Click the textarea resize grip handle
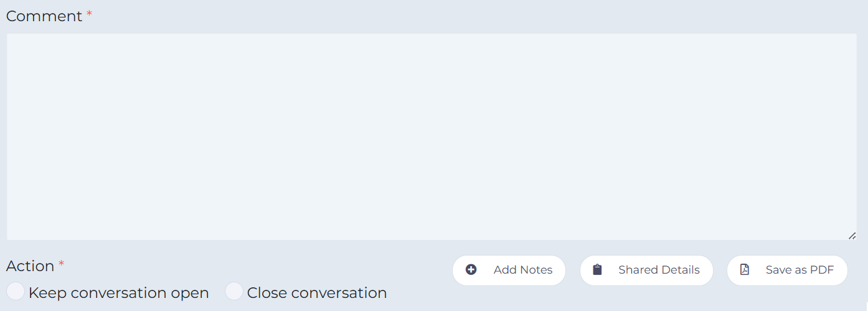The height and width of the screenshot is (311, 868). tap(852, 236)
